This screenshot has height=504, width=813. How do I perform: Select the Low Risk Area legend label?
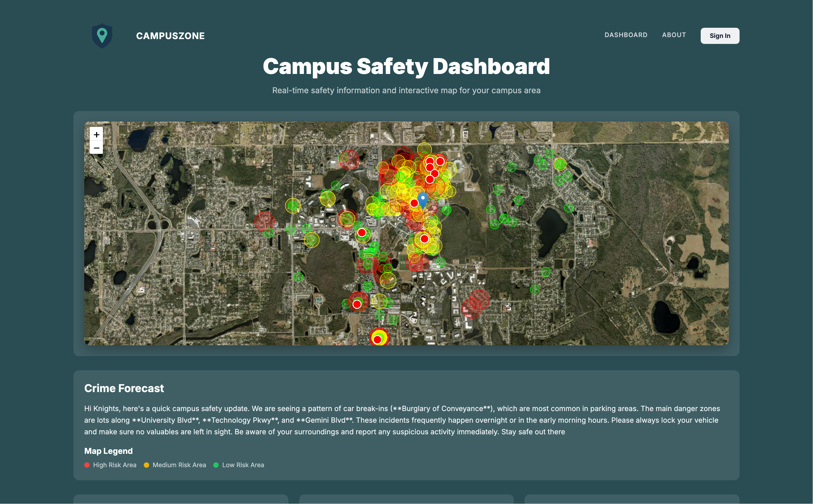[x=243, y=465]
